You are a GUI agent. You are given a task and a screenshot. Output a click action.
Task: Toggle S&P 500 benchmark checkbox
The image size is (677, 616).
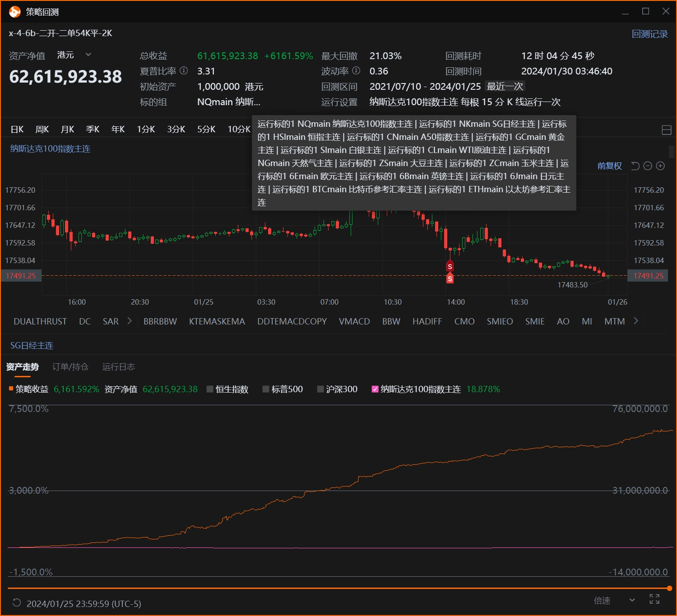click(266, 389)
